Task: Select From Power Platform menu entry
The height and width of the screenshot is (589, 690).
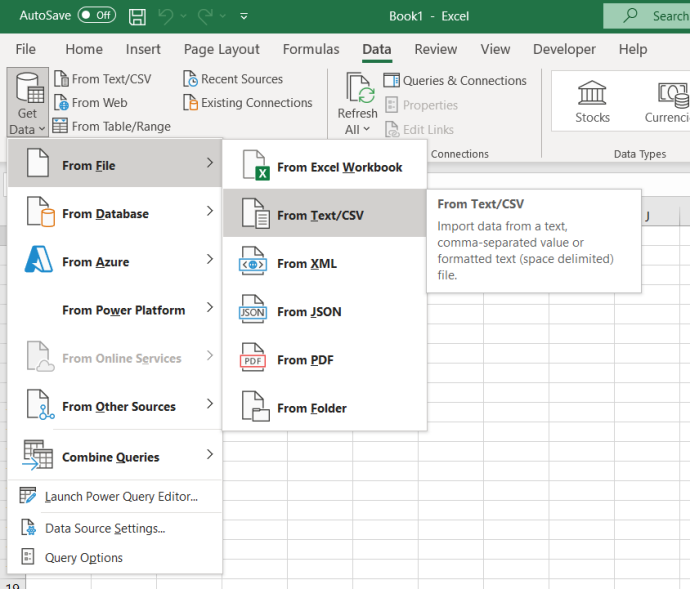Action: click(114, 309)
